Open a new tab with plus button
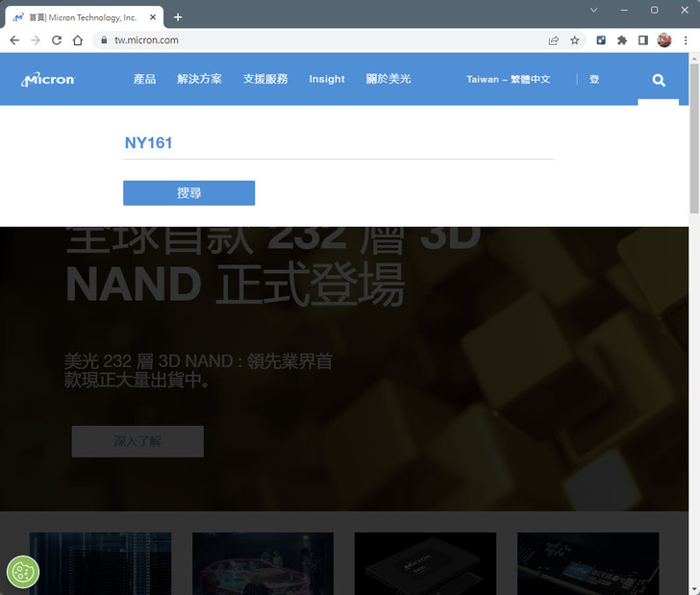 click(178, 17)
